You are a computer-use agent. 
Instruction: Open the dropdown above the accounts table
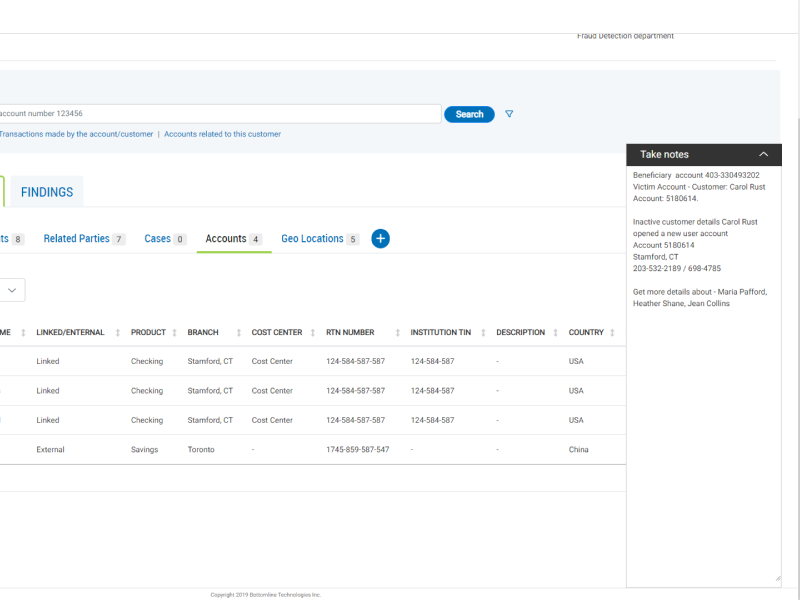[12, 290]
